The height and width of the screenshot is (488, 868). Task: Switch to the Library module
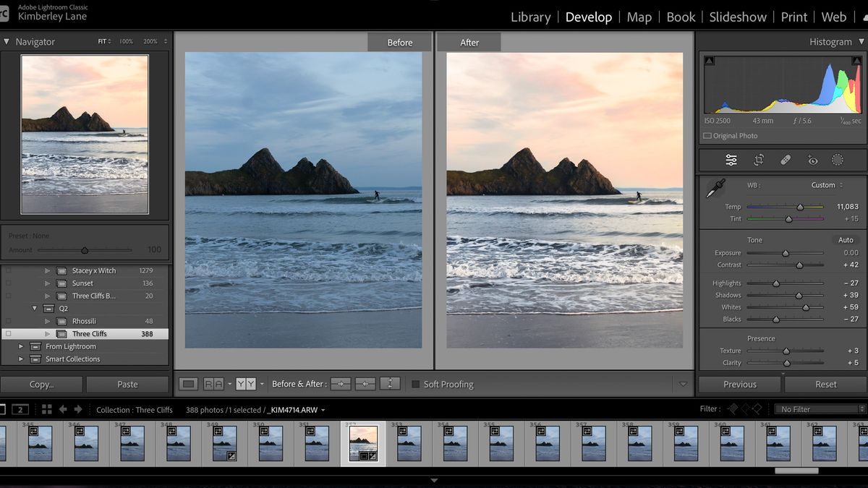click(x=530, y=17)
